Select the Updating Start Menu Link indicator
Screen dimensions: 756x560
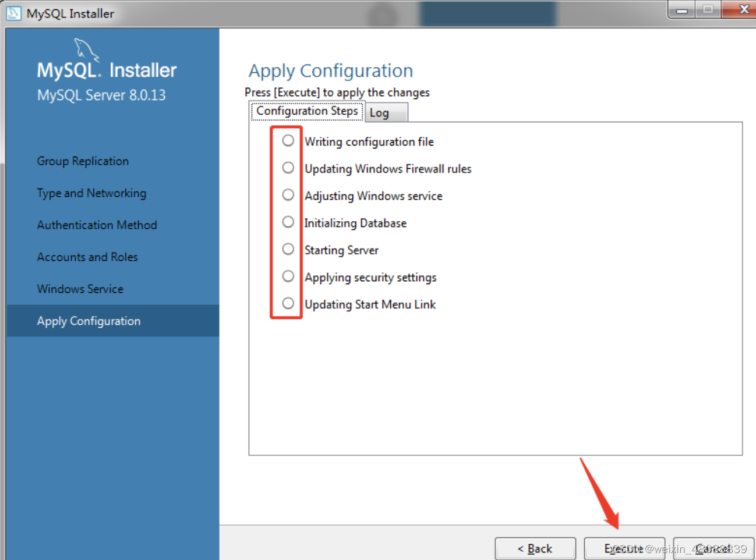point(288,303)
